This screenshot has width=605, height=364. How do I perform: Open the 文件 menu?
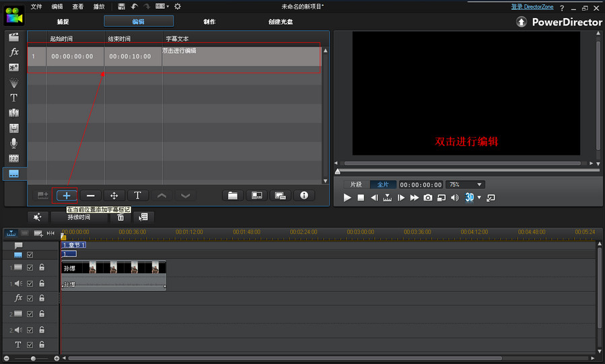click(x=36, y=6)
